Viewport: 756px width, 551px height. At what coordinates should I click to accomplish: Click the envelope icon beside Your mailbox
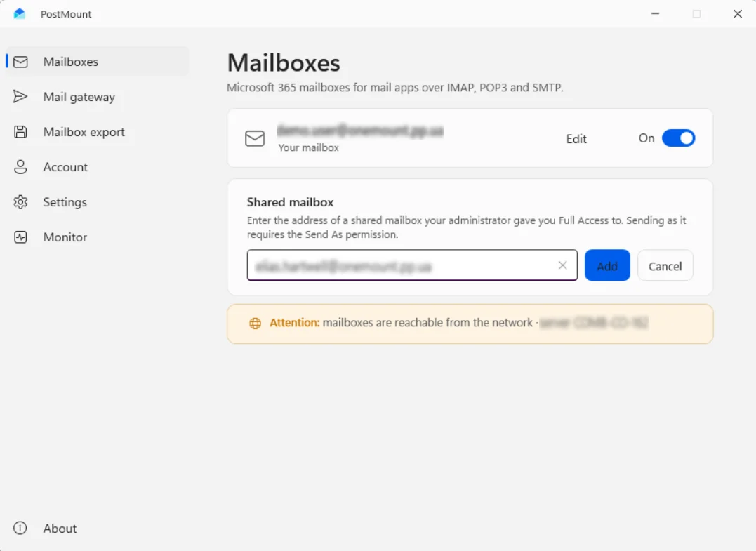click(x=255, y=138)
